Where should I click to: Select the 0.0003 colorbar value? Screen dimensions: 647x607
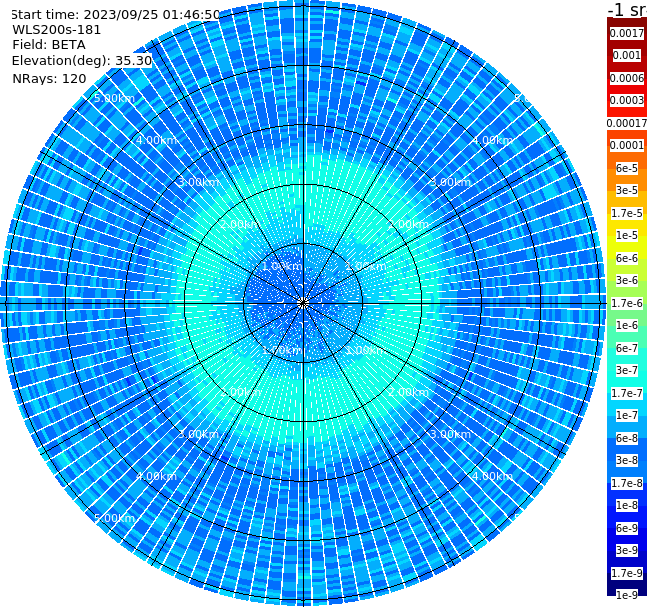[x=627, y=100]
